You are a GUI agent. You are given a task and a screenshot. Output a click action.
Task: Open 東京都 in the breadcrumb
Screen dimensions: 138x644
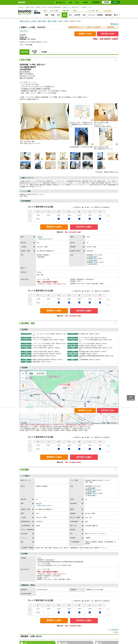(x=54, y=21)
